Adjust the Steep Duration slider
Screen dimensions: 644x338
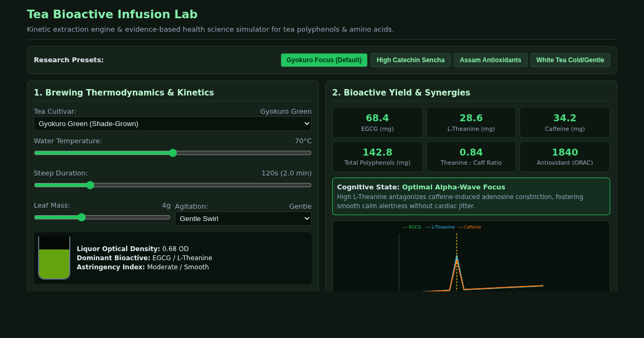[x=173, y=185]
